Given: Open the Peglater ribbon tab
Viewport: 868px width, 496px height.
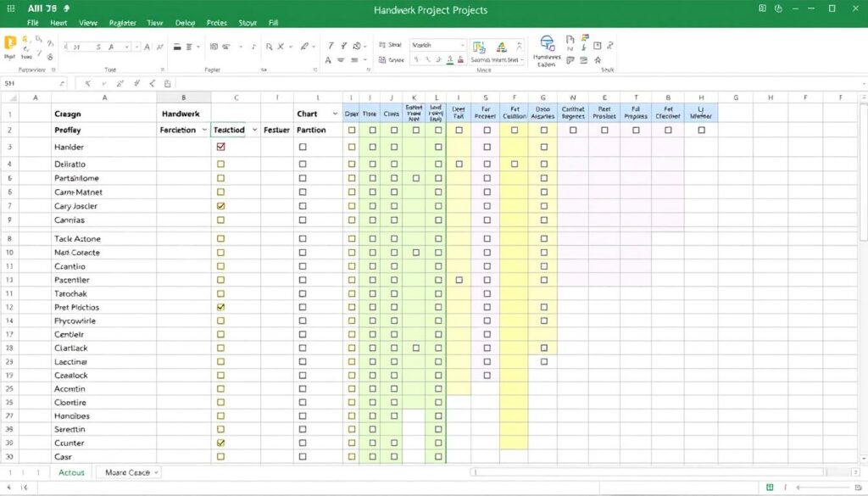Looking at the screenshot, I should [x=122, y=23].
